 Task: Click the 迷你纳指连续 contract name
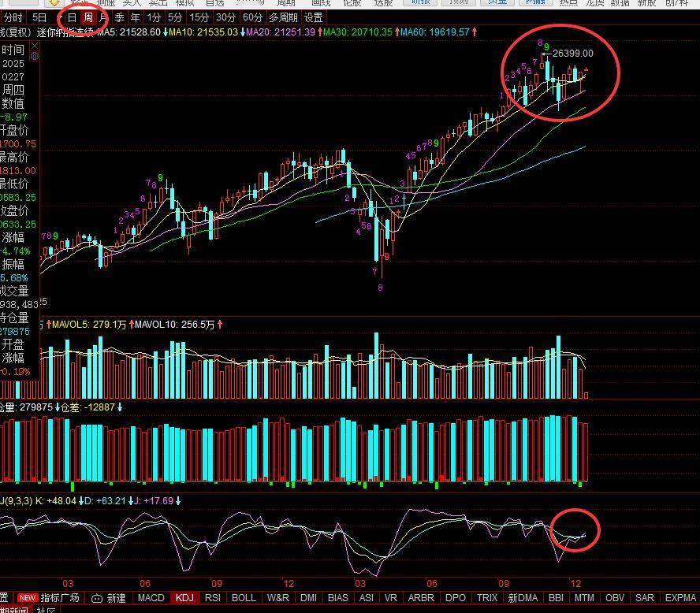(x=65, y=32)
